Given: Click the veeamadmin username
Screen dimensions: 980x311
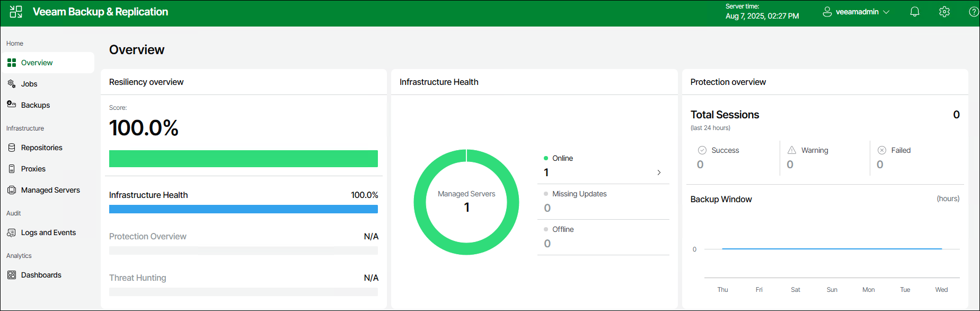Looking at the screenshot, I should (x=857, y=12).
